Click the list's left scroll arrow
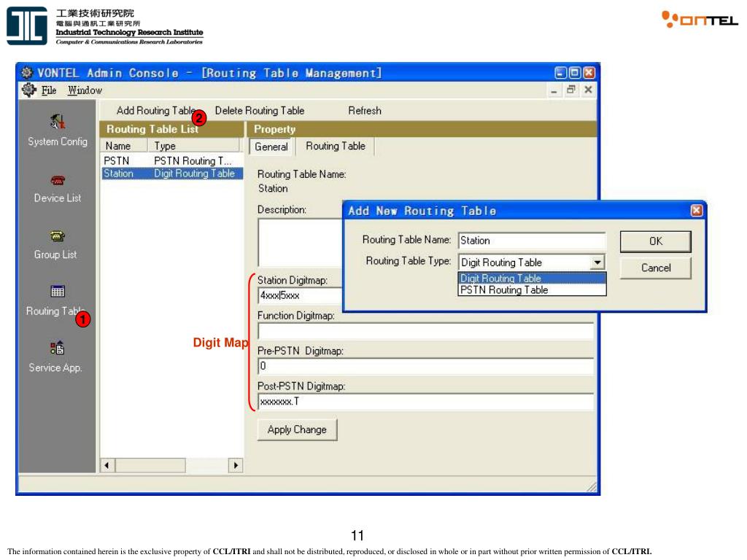This screenshot has height=560, width=747. coord(107,465)
